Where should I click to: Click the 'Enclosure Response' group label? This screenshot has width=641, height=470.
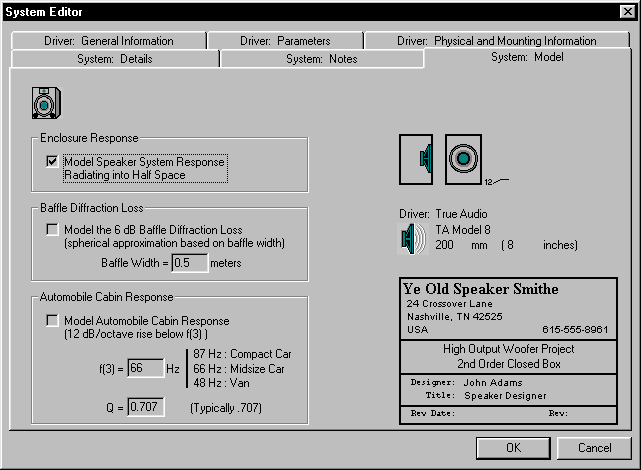pyautogui.click(x=89, y=138)
